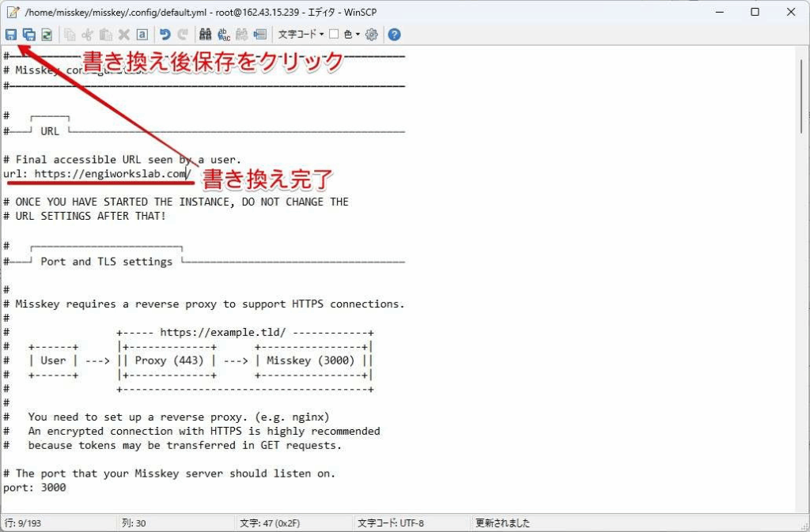The height and width of the screenshot is (532, 810).
Task: Click the Go to Line icon
Action: tap(259, 35)
